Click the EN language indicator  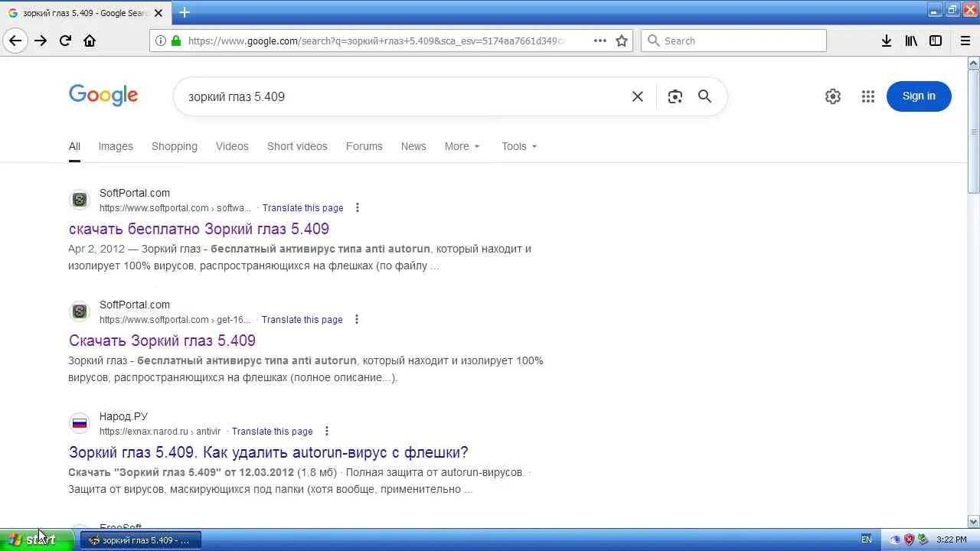[x=867, y=540]
